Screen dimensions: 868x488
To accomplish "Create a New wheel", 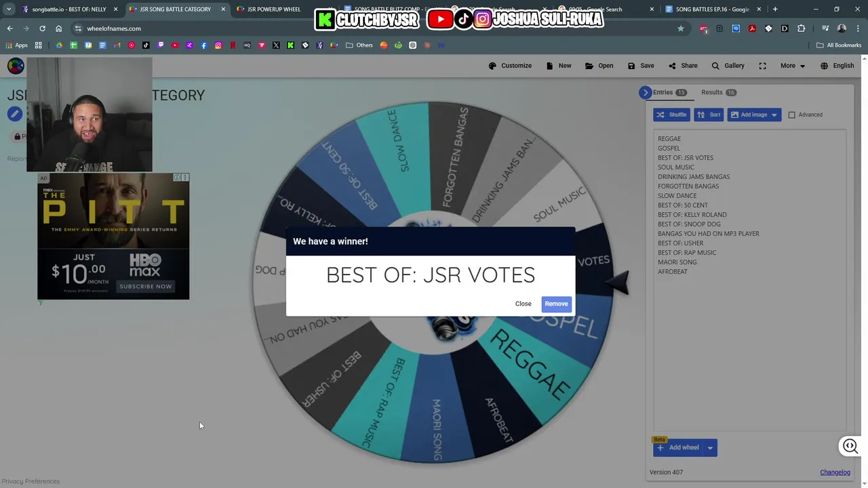I will coord(559,66).
